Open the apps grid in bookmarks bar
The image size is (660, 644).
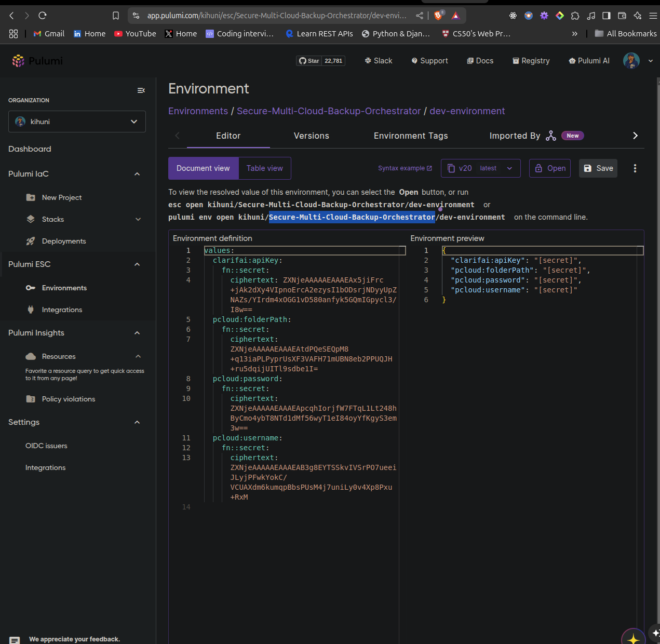[x=14, y=34]
